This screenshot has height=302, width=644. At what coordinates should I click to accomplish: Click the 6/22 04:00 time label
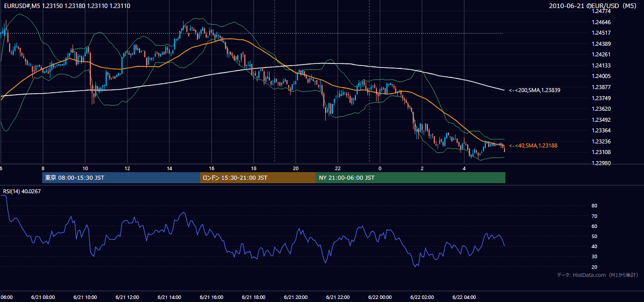(464, 297)
